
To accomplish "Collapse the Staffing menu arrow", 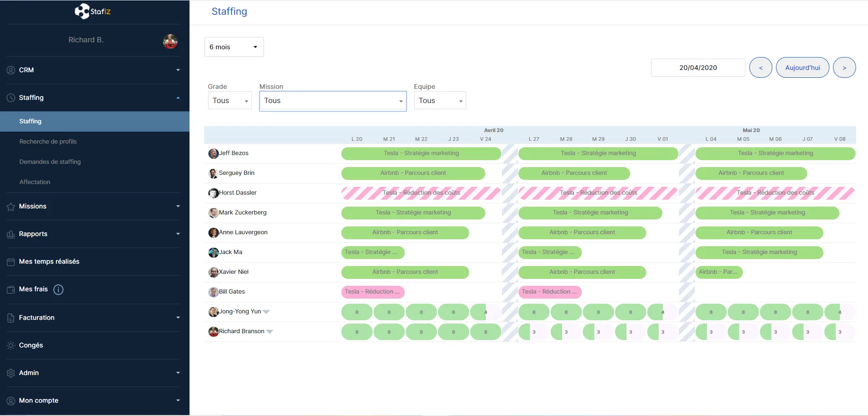I will click(x=178, y=98).
